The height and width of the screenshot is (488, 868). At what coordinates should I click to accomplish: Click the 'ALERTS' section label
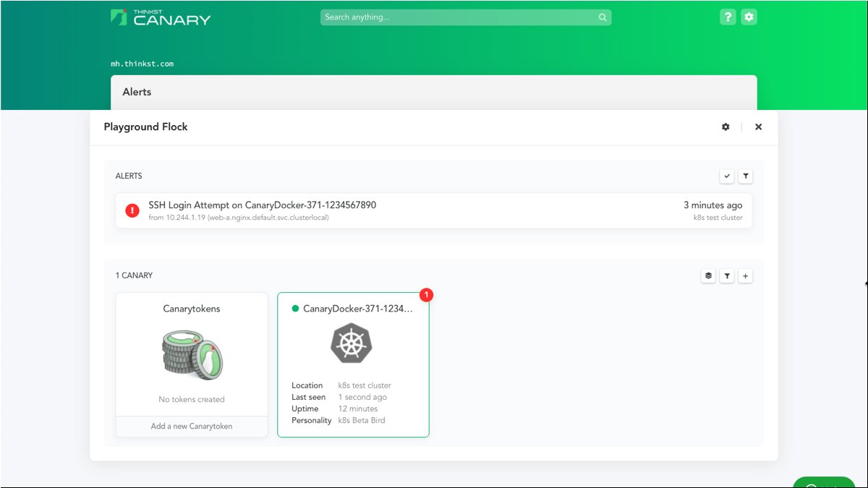pos(129,176)
